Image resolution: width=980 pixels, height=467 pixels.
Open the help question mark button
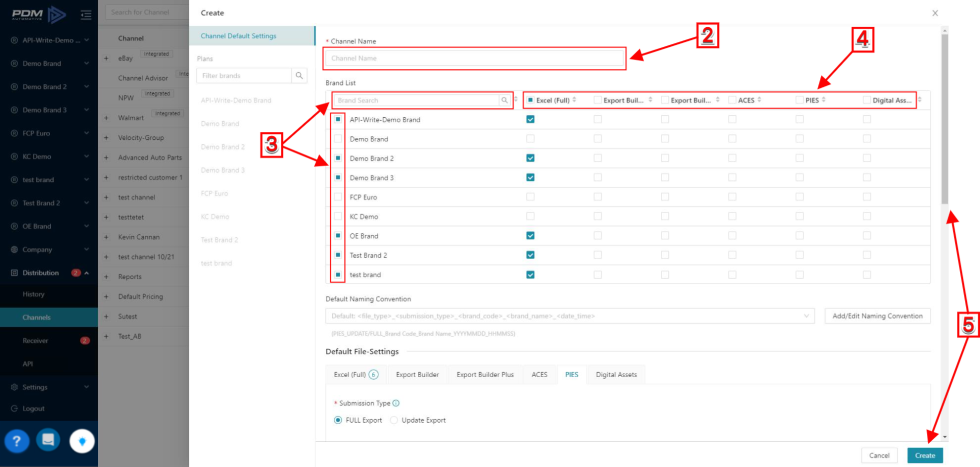pos(17,441)
